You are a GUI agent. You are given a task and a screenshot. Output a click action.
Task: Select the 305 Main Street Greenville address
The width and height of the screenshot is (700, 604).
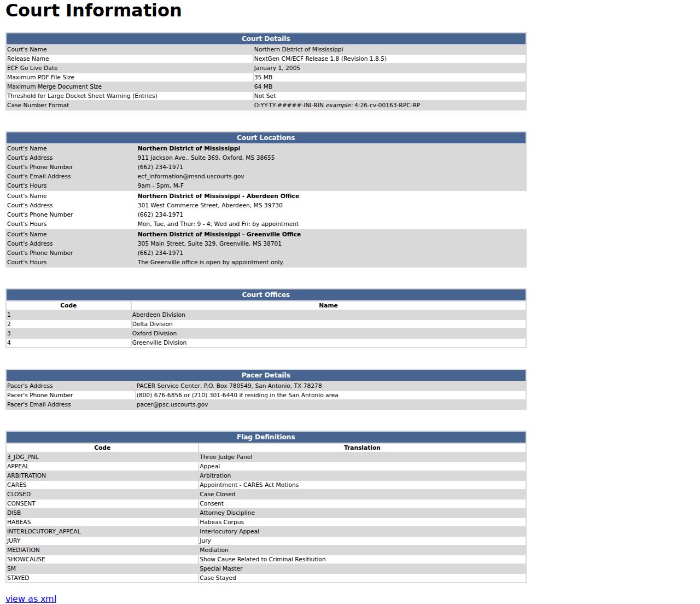pos(209,243)
